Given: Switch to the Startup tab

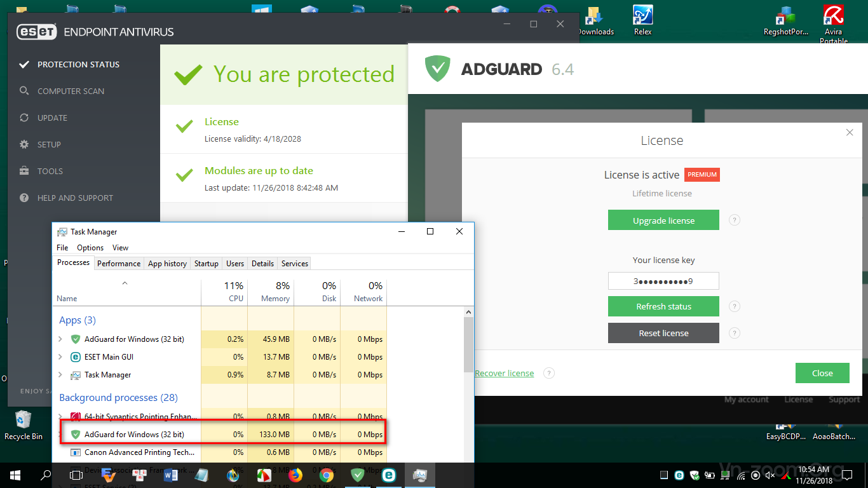Looking at the screenshot, I should tap(207, 264).
